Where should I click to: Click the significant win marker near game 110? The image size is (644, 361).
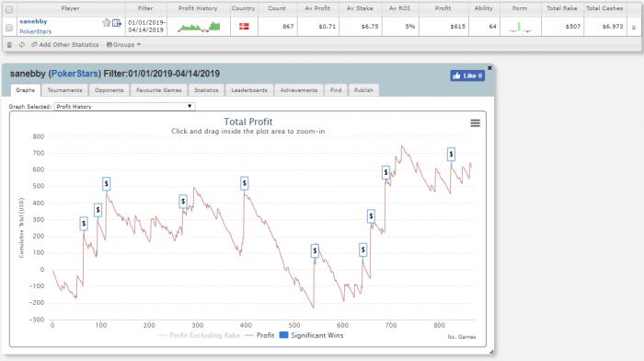pos(107,184)
